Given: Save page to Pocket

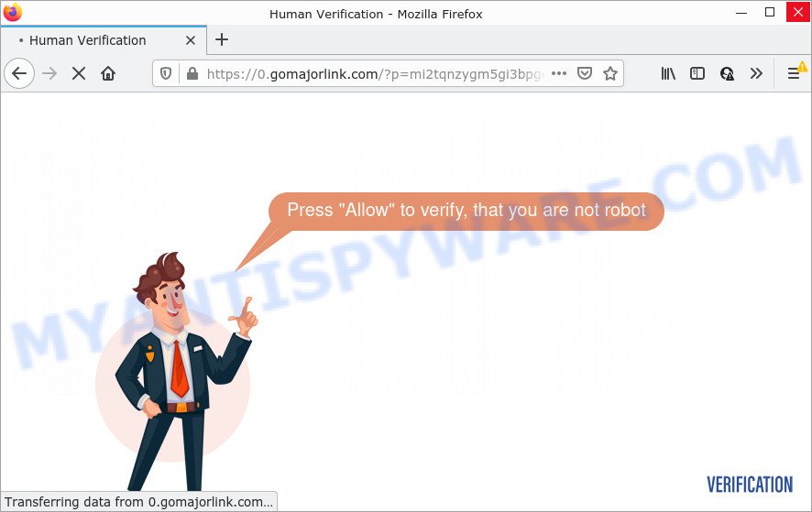Looking at the screenshot, I should tap(585, 73).
